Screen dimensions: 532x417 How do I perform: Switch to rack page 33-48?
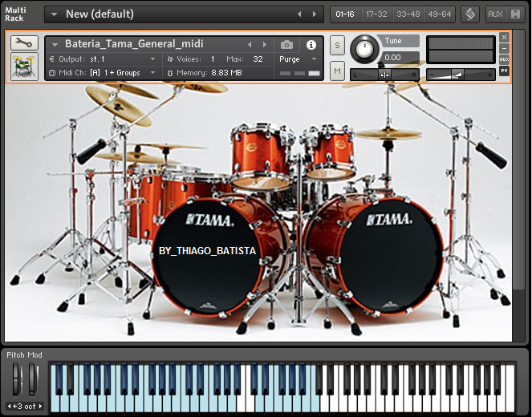408,14
